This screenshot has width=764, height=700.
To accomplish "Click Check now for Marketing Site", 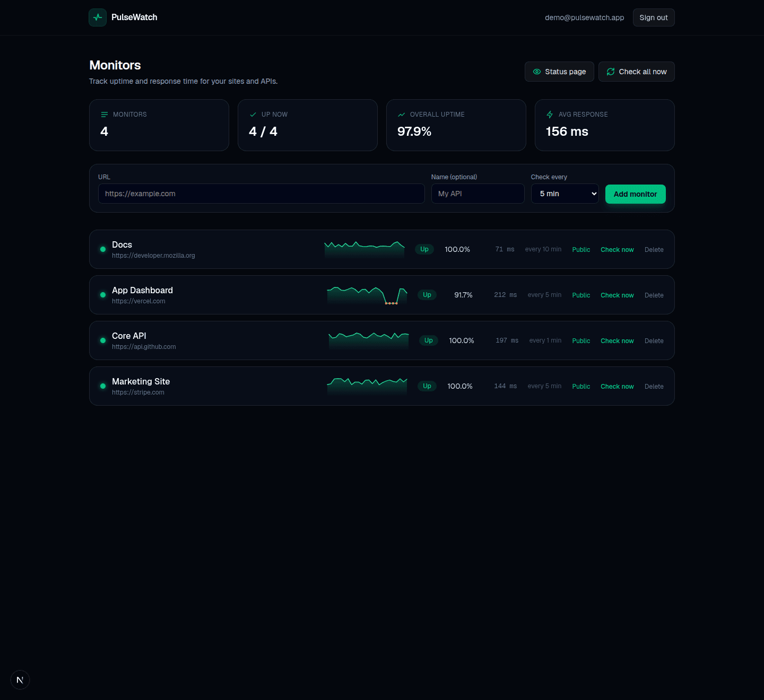I will 617,387.
